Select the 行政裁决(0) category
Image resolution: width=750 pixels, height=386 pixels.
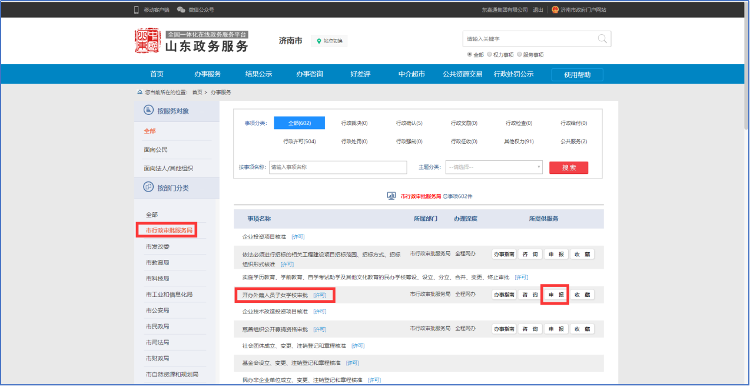[x=354, y=123]
